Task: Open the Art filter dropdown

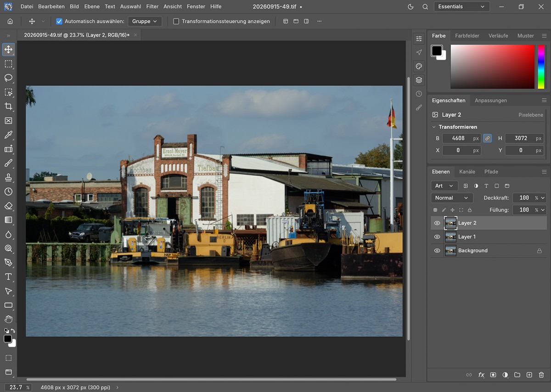Action: (x=444, y=186)
